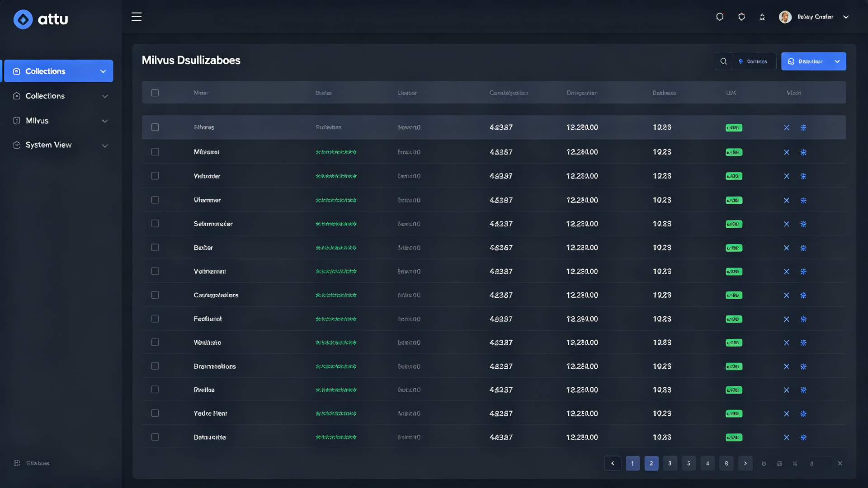
Task: Open the hamburger menu
Action: tap(137, 17)
